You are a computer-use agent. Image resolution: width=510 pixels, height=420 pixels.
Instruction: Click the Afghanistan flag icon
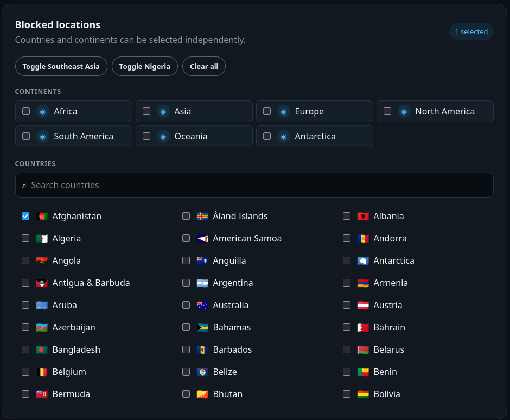42,217
